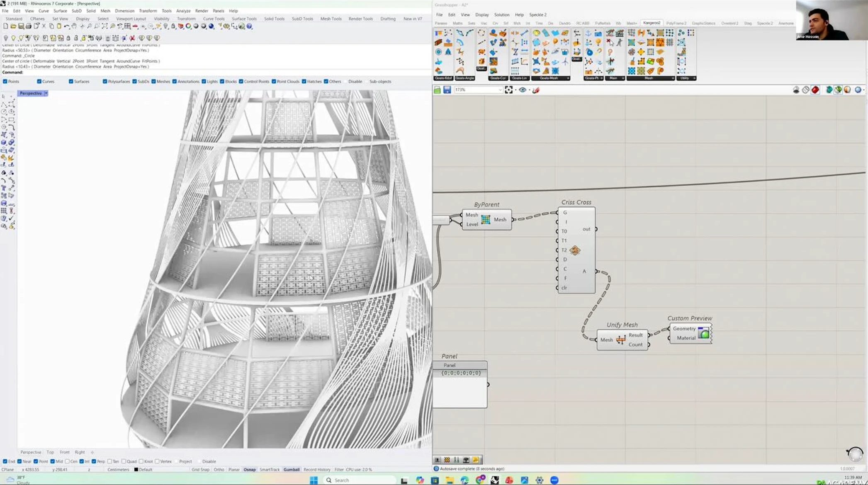
Task: Open the 173% zoom level dropdown
Action: (x=500, y=90)
